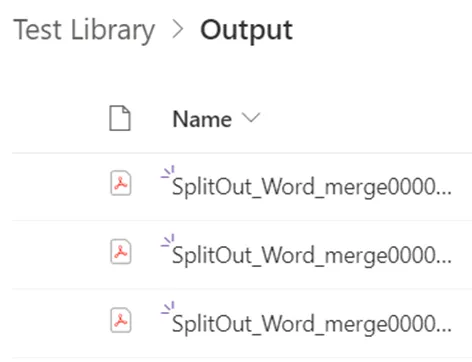Click the truncation ellipsis of third file name
The image size is (472, 362).
[443, 329]
